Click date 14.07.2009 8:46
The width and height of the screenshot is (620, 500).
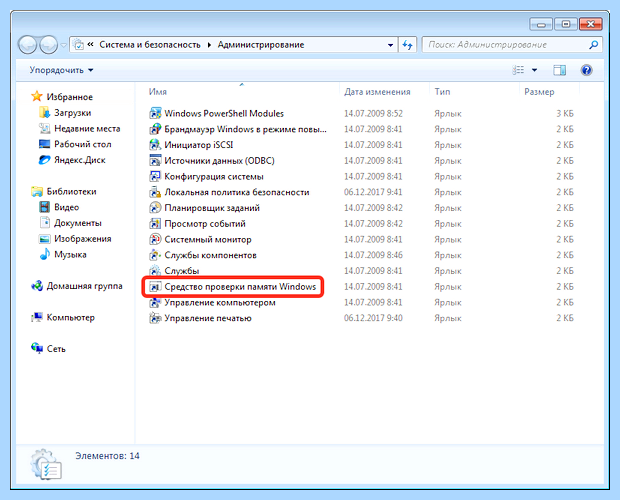[x=373, y=255]
